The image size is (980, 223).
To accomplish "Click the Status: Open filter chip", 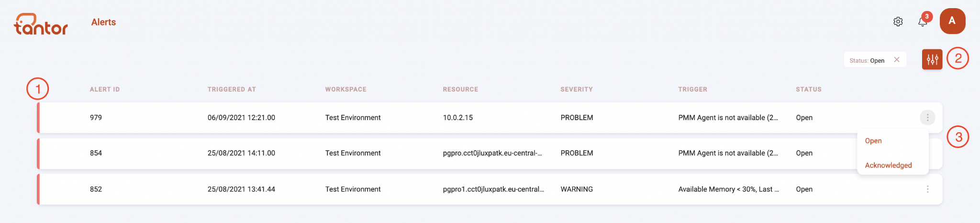I will 867,60.
